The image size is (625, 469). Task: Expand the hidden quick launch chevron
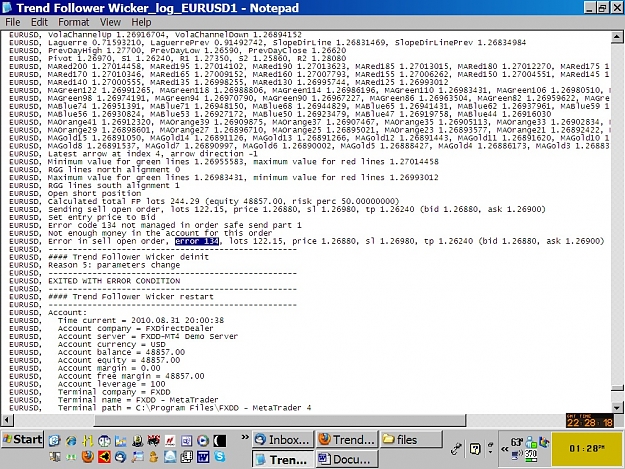pos(245,437)
